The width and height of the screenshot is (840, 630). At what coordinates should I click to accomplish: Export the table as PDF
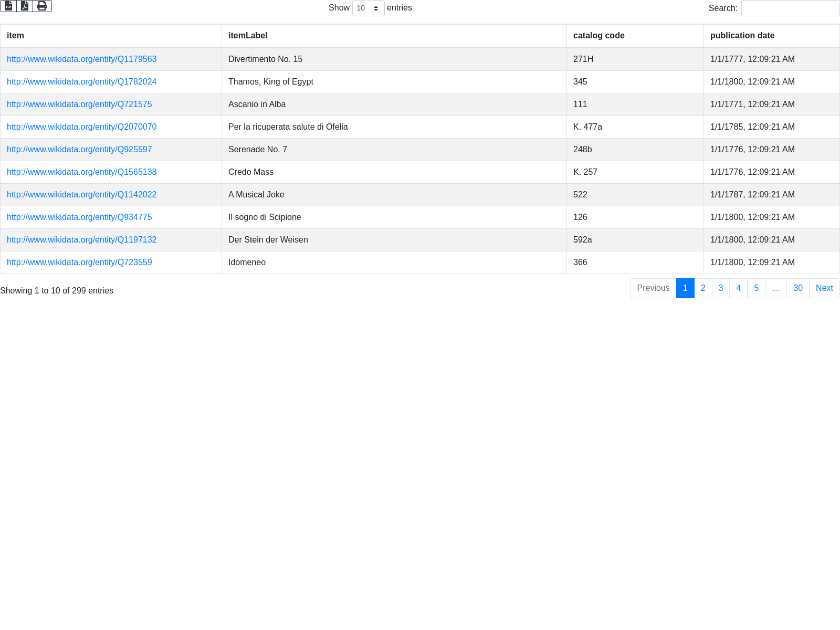click(x=25, y=6)
